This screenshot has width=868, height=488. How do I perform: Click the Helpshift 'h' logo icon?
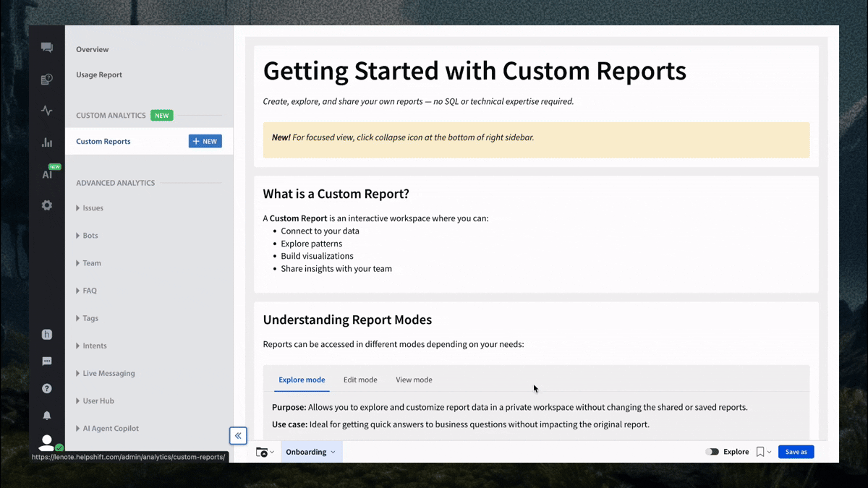pos(47,335)
